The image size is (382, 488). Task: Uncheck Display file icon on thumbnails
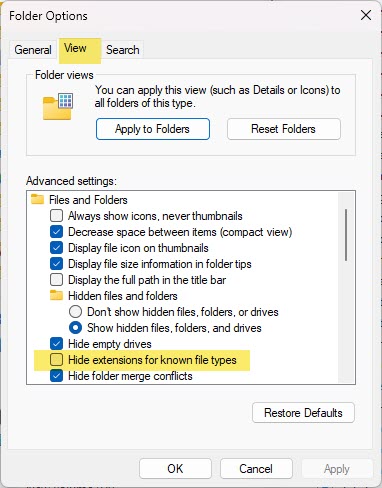56,248
